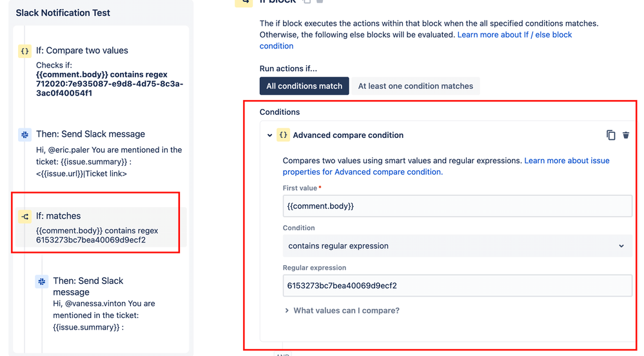This screenshot has width=644, height=356.
Task: Collapse the Advanced compare condition section
Action: coord(269,135)
